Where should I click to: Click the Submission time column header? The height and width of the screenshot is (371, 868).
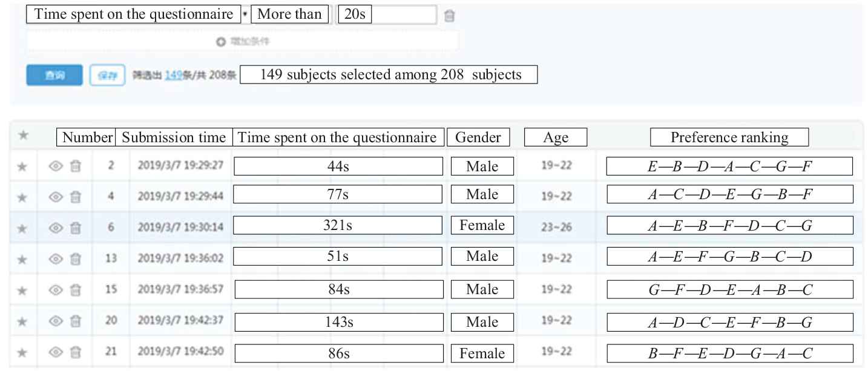[x=174, y=137]
